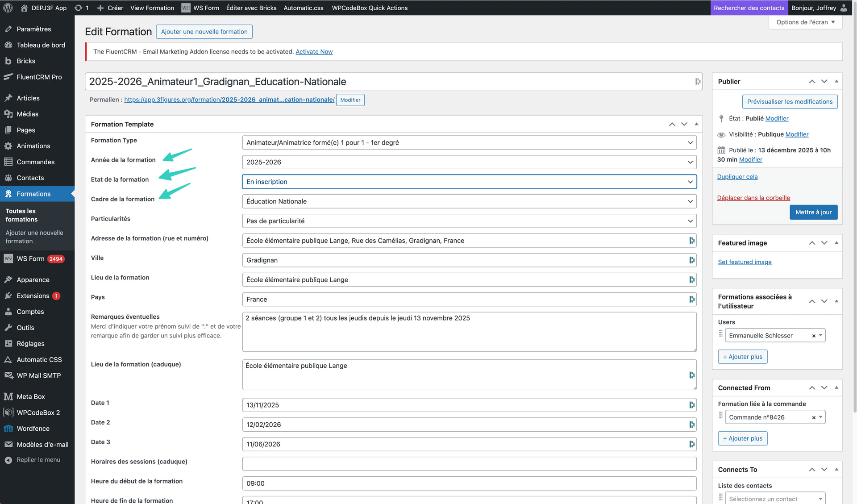Open the Etat de la formation dropdown
Screen dimensions: 857x504
point(469,182)
